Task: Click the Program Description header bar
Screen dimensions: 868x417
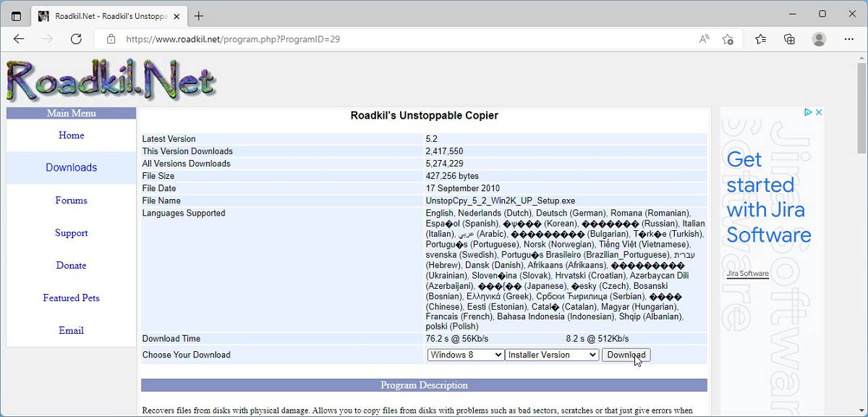Action: click(424, 385)
